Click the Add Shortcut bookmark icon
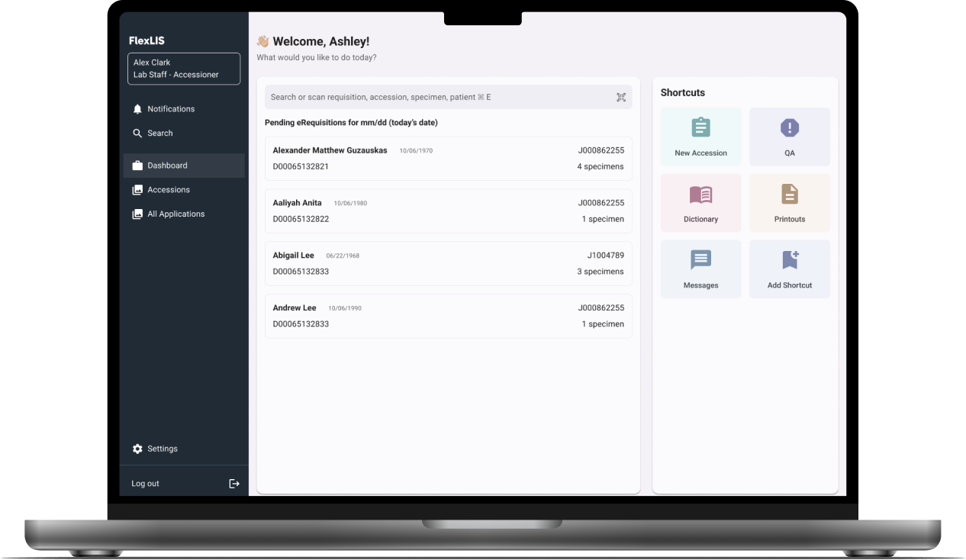Image resolution: width=966 pixels, height=560 pixels. [791, 260]
